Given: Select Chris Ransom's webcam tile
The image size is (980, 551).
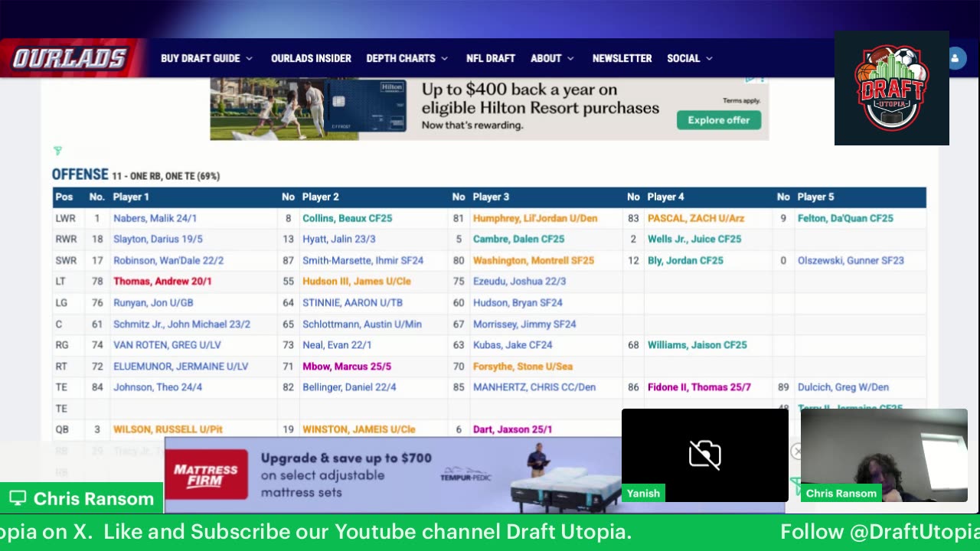Looking at the screenshot, I should point(884,455).
